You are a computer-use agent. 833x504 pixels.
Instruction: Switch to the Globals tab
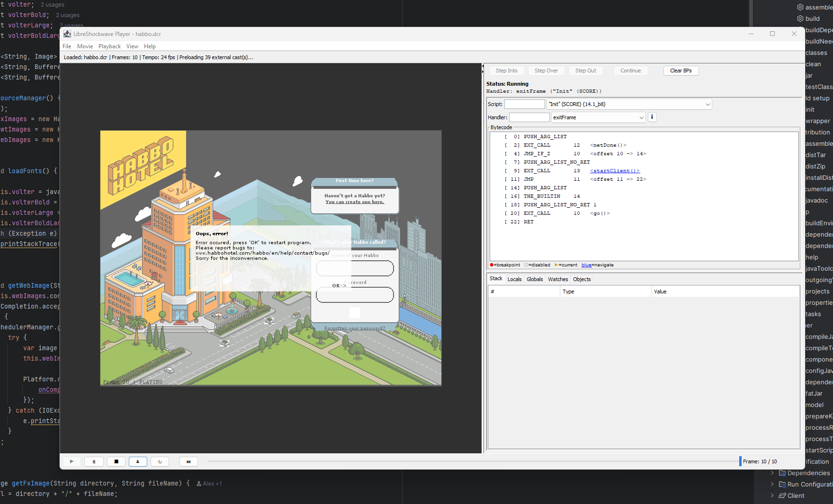(535, 279)
